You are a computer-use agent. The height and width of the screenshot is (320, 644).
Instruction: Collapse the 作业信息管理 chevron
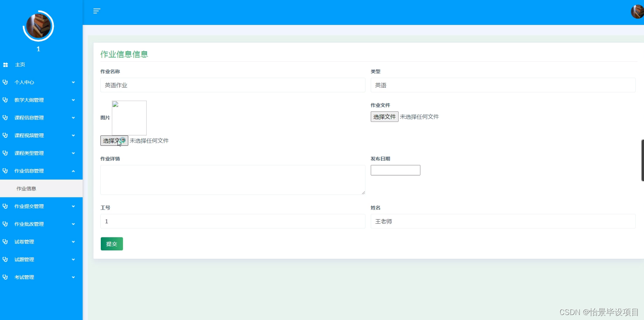73,171
